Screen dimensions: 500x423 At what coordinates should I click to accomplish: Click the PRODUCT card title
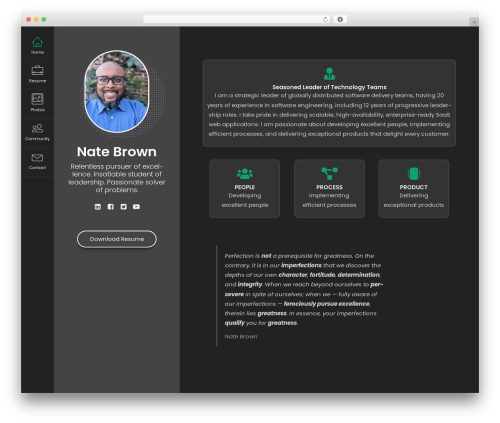414,187
